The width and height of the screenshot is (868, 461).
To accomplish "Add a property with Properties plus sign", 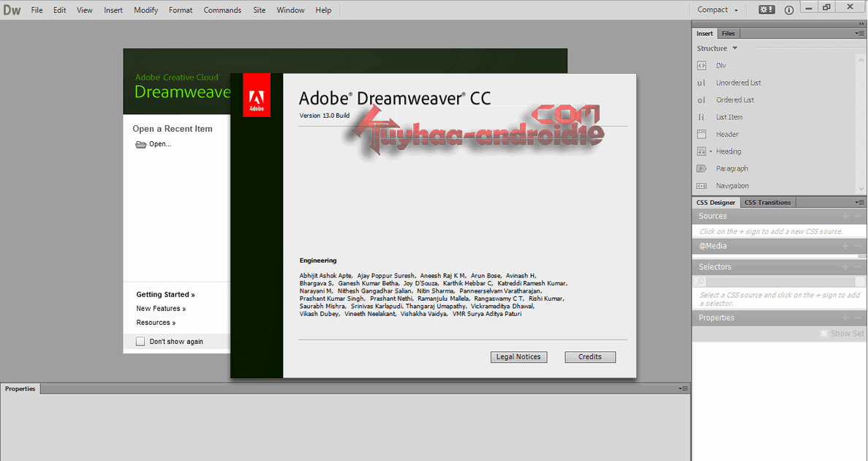I will click(845, 318).
